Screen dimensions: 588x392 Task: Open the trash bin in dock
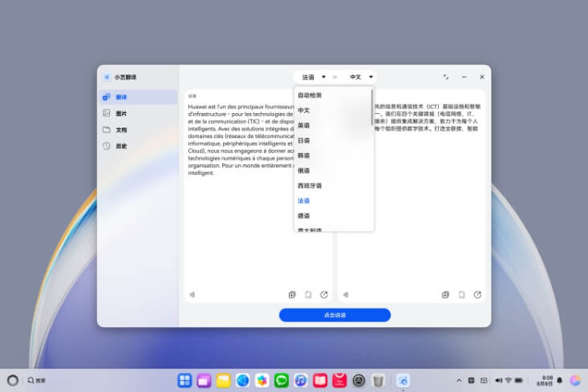tap(379, 381)
